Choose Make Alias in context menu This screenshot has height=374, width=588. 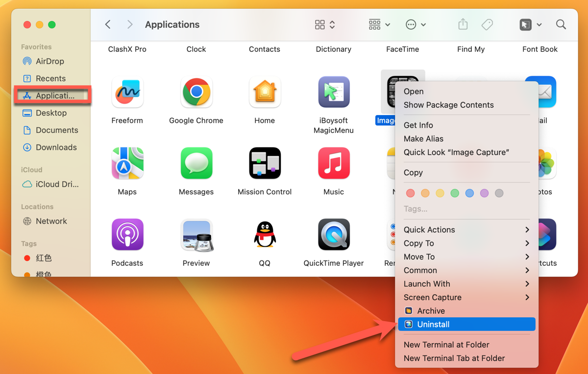click(x=466, y=139)
